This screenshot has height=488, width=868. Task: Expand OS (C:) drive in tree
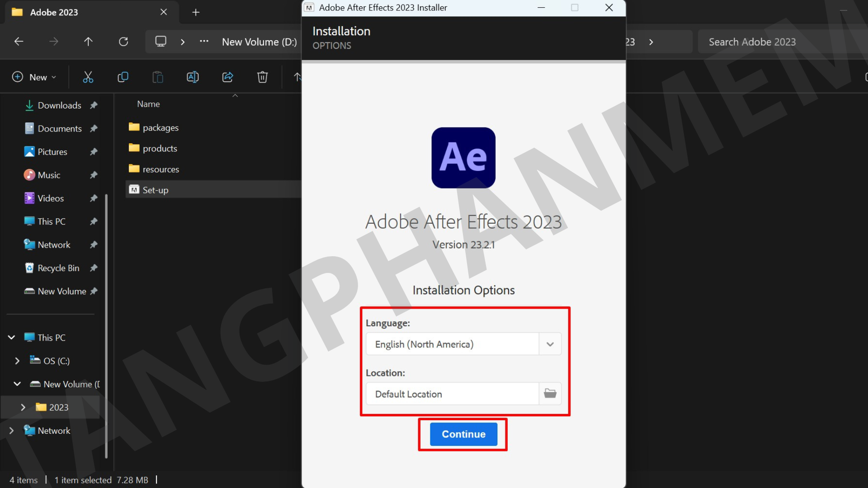tap(17, 361)
